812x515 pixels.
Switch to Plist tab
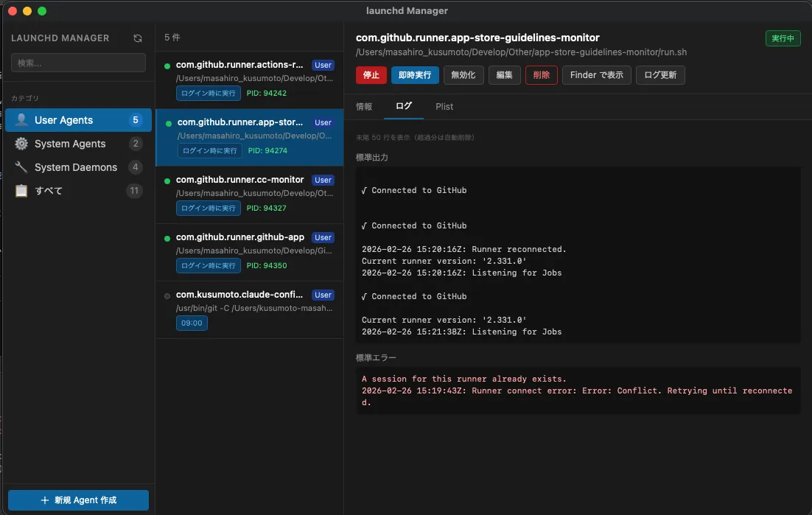pyautogui.click(x=444, y=106)
